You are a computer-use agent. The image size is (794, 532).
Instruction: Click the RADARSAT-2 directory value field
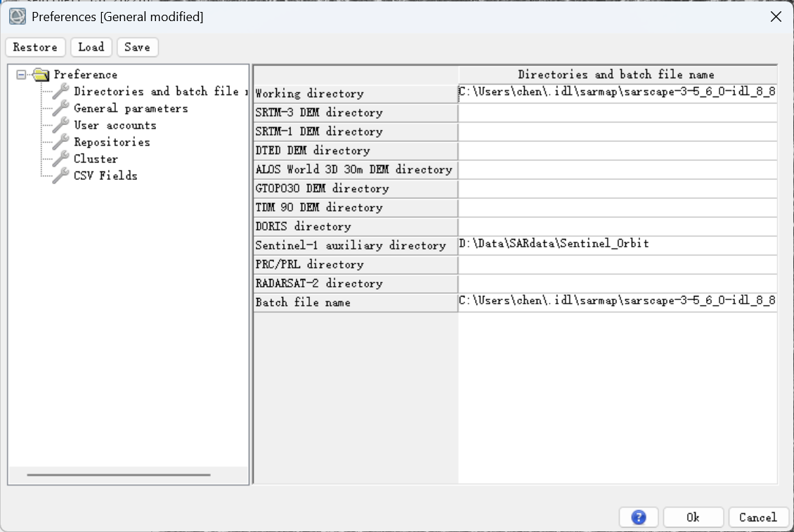(x=617, y=284)
